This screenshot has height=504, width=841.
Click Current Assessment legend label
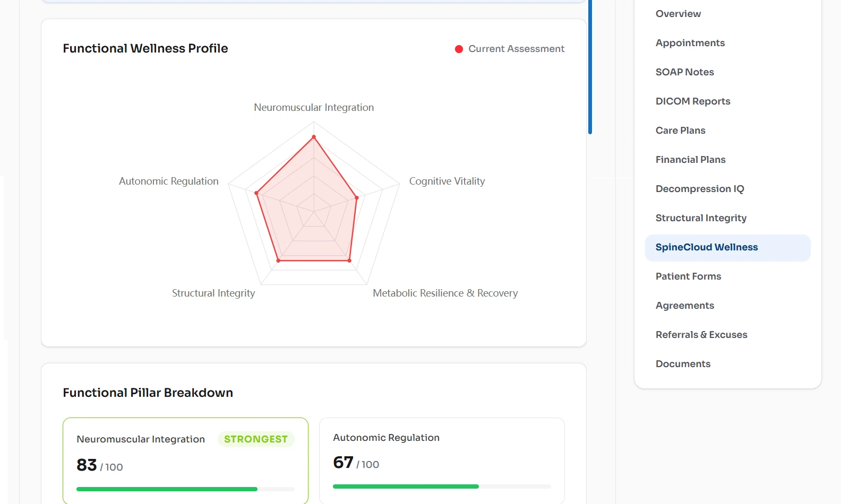click(x=516, y=49)
